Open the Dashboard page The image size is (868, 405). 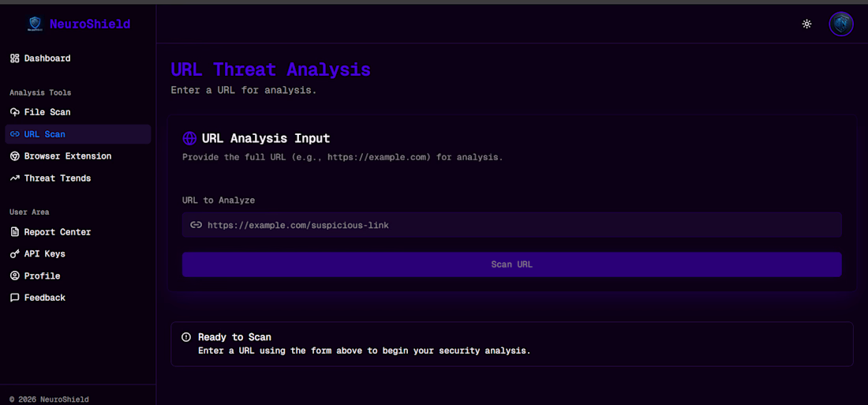click(78, 58)
